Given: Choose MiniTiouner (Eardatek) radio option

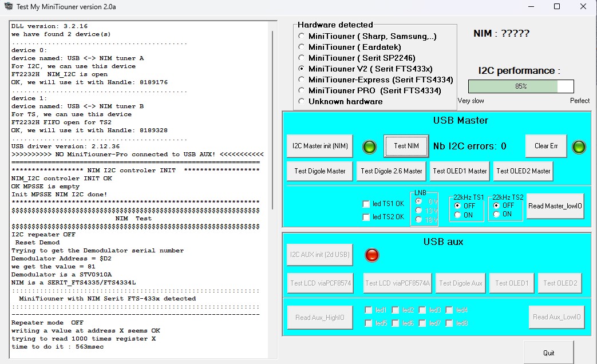Looking at the screenshot, I should 302,47.
